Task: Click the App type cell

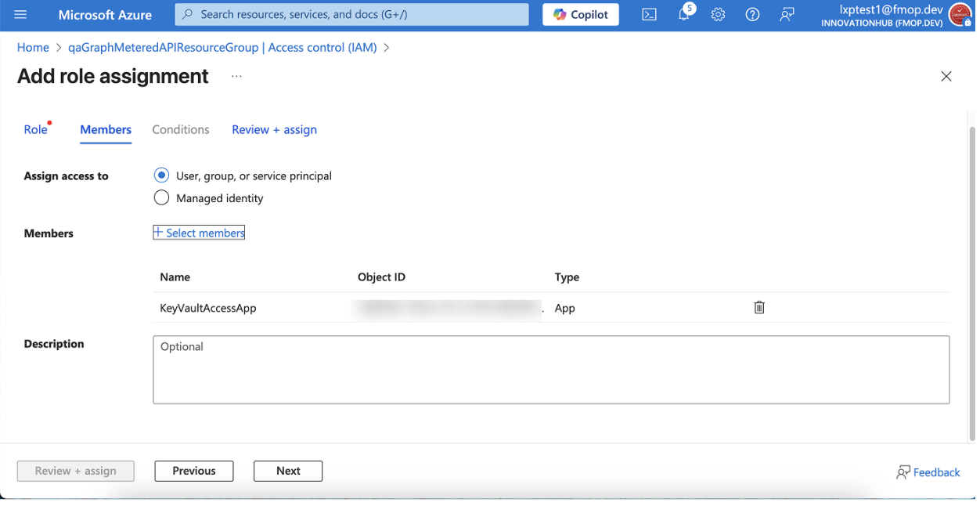Action: pos(564,308)
